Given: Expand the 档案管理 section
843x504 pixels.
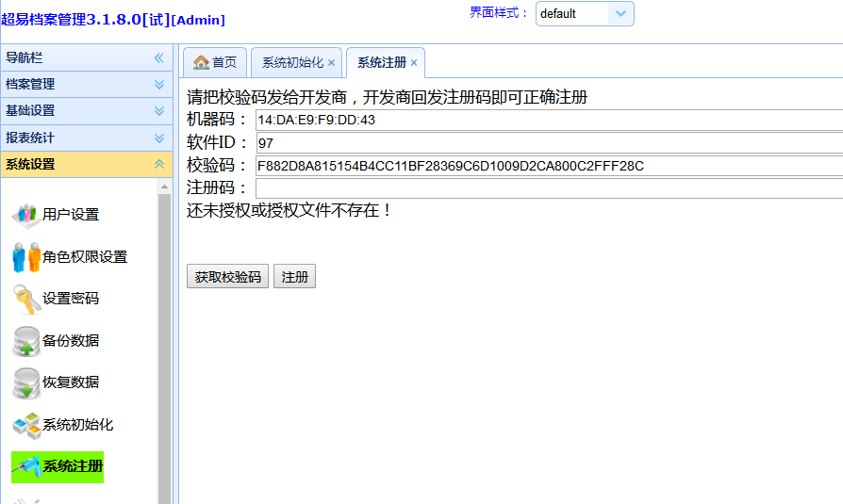Looking at the screenshot, I should (x=159, y=85).
